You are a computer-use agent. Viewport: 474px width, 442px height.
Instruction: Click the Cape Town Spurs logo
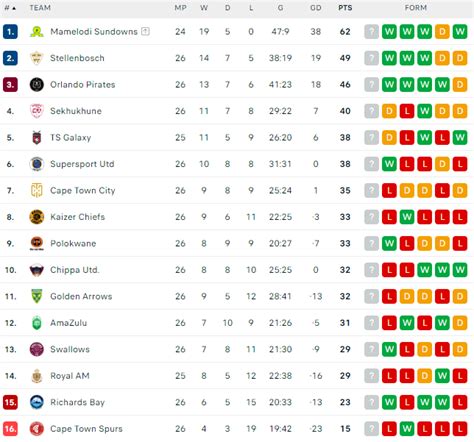[x=37, y=429]
